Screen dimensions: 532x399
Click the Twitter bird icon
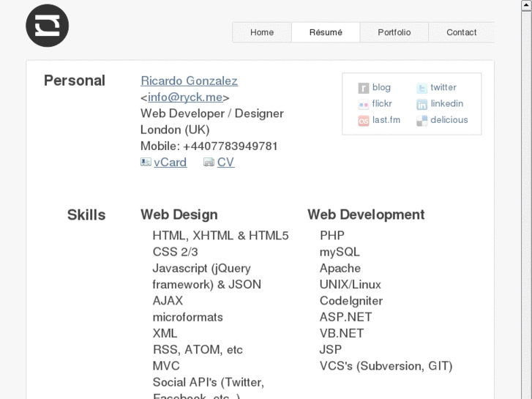[x=422, y=89]
